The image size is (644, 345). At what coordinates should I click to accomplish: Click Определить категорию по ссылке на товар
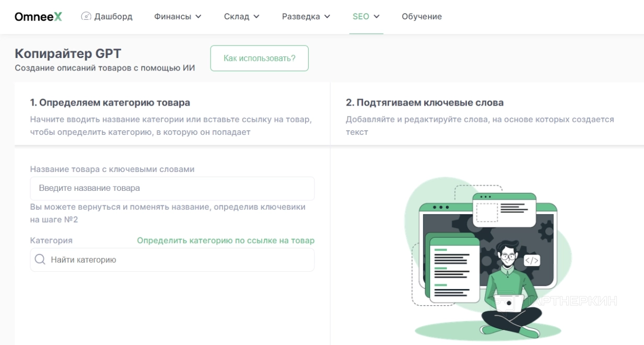(226, 240)
